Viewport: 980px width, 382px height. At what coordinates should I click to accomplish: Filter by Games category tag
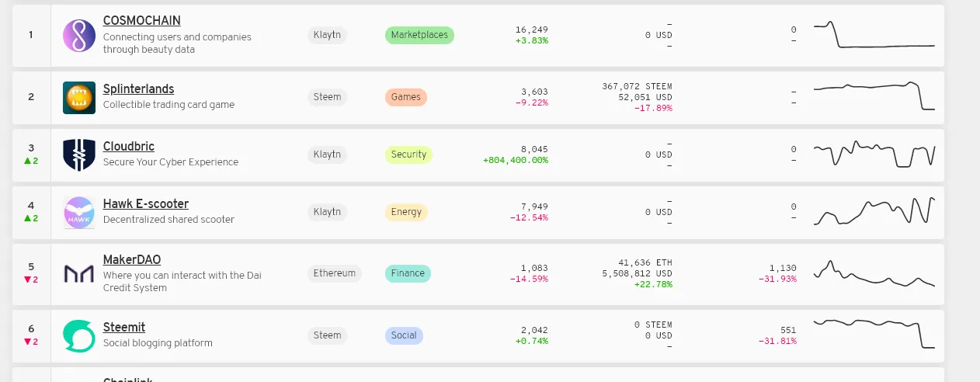pyautogui.click(x=406, y=97)
